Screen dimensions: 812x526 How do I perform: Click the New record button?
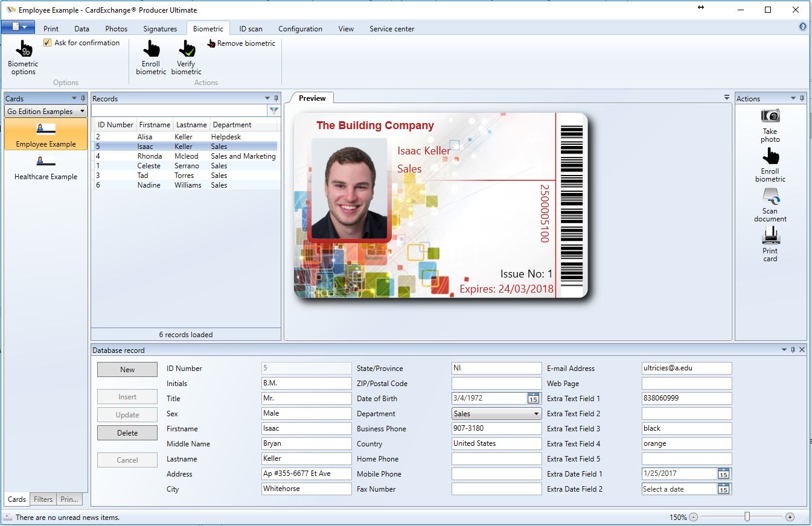point(127,370)
